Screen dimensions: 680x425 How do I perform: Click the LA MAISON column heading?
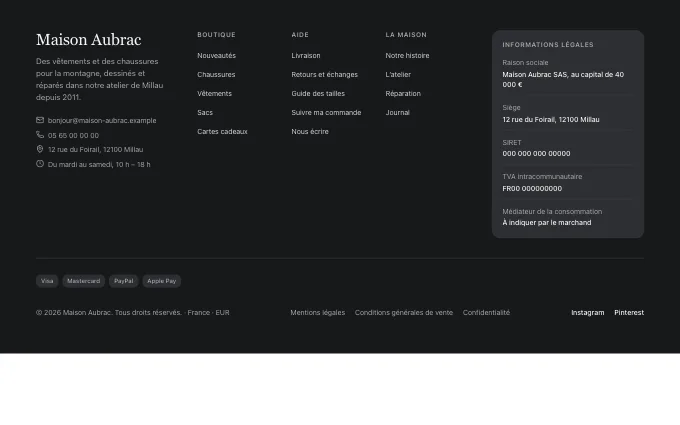(x=406, y=35)
